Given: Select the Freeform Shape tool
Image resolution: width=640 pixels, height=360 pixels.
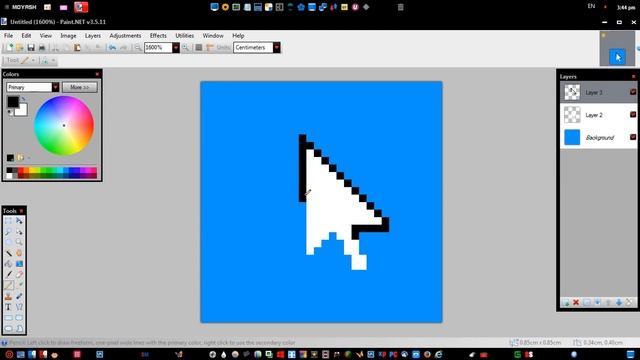Looking at the screenshot, I should click(19, 328).
